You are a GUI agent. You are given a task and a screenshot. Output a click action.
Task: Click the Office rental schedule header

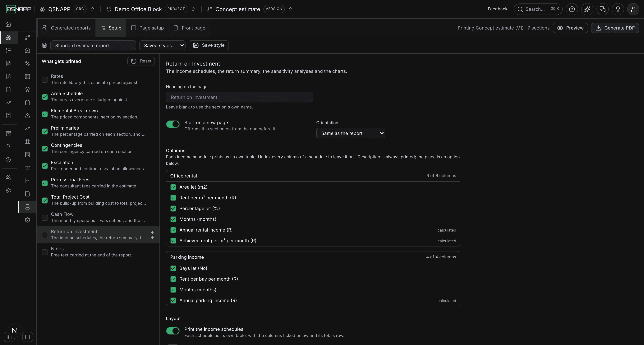[x=313, y=176]
